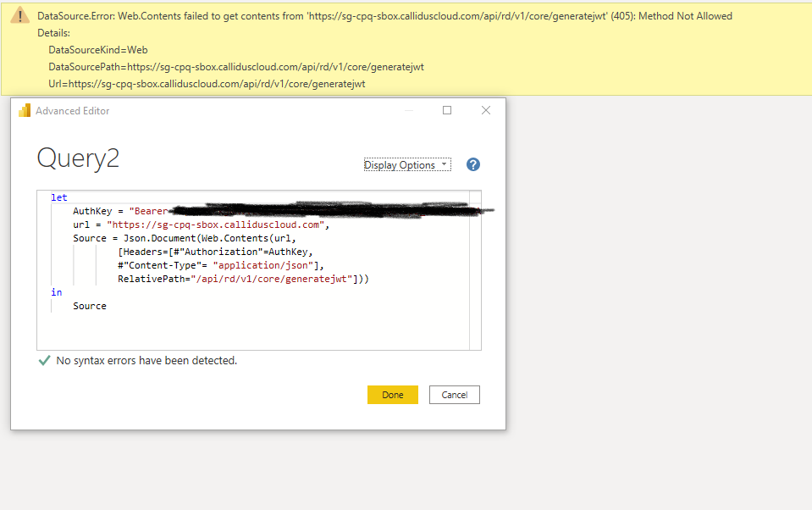Click the 'Url=https://...' detail line
This screenshot has width=812, height=510.
click(207, 84)
